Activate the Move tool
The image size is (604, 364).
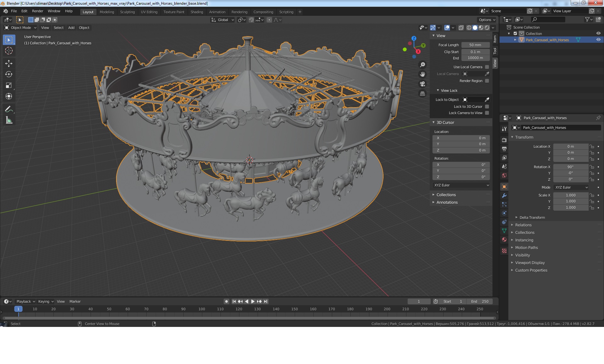(9, 63)
